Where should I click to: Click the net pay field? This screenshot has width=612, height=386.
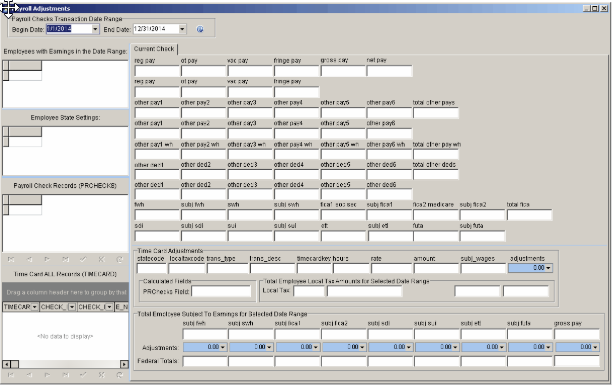coord(389,71)
